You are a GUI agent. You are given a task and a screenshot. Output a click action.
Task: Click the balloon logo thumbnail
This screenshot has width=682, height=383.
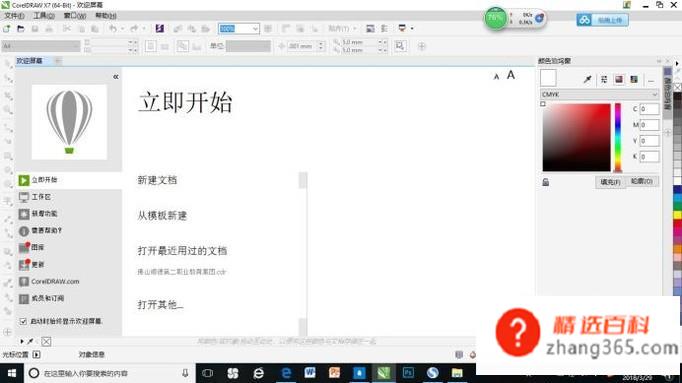coord(69,122)
